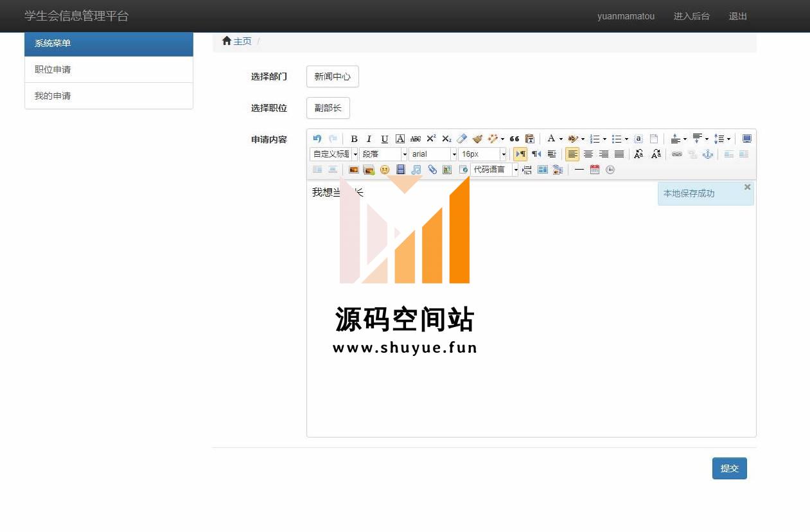
Task: Activate the format painter brush
Action: click(x=477, y=139)
